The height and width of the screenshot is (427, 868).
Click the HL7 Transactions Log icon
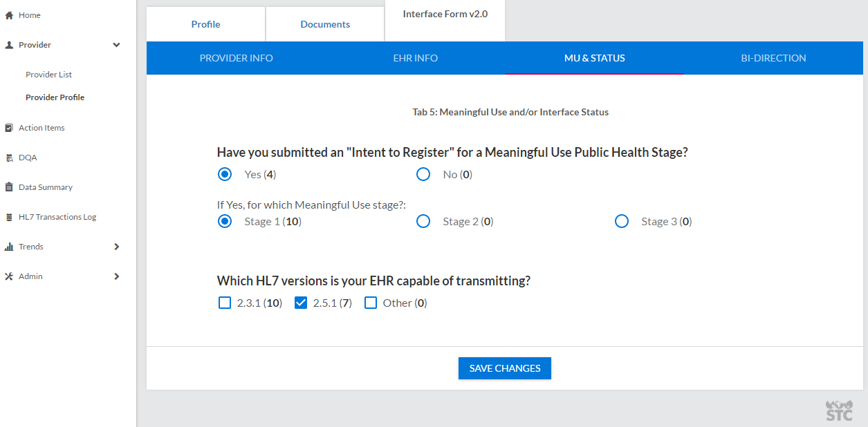tap(9, 217)
